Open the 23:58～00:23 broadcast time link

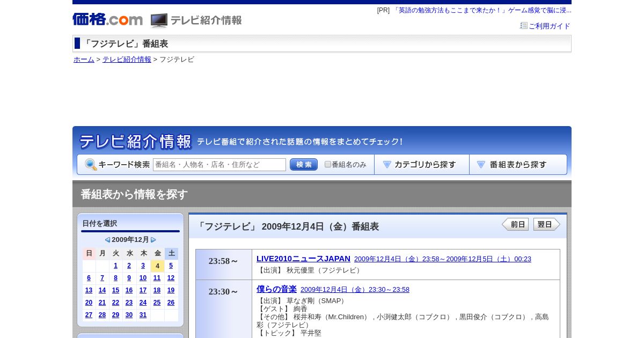tap(443, 259)
